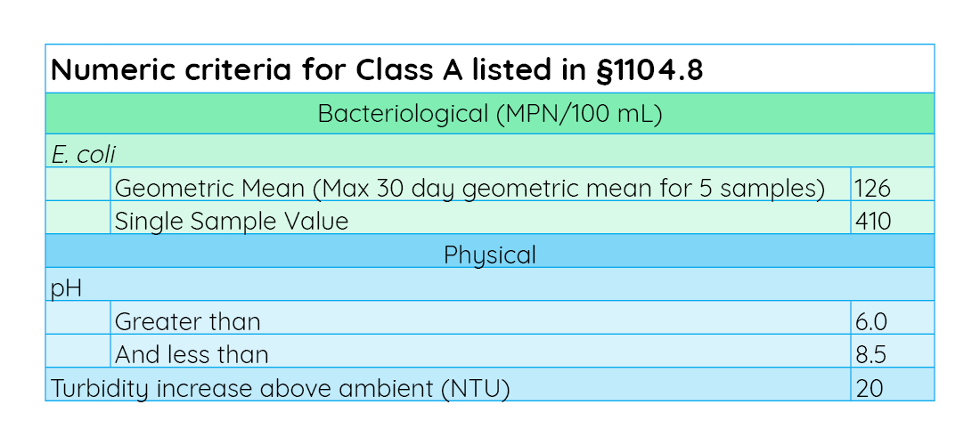Image resolution: width=980 pixels, height=445 pixels.
Task: Click the table title mentioning §1104.8
Action: [x=377, y=70]
